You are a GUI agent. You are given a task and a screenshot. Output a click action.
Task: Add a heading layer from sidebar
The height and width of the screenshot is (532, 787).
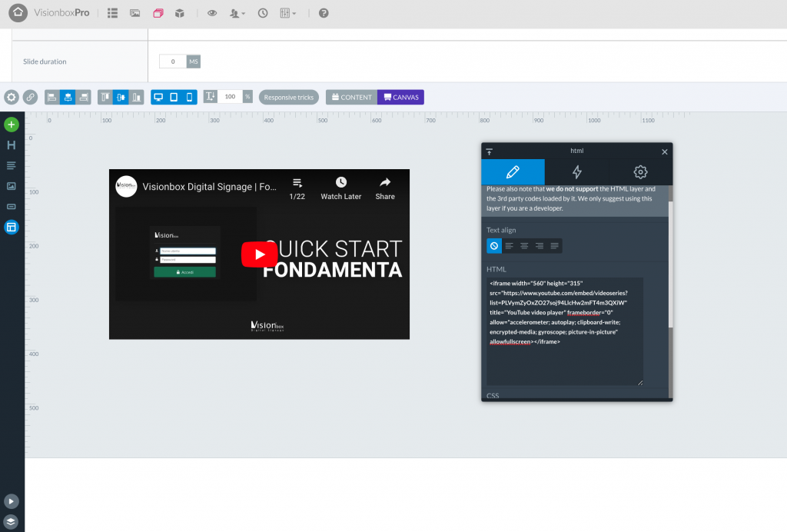point(12,145)
